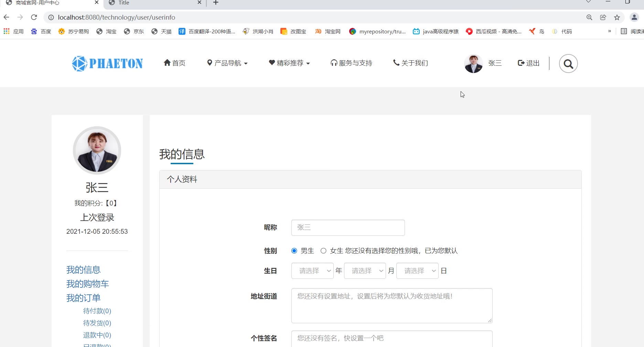Expand the tab search chevron in the tab strip
Image resolution: width=644 pixels, height=347 pixels.
coord(589,2)
